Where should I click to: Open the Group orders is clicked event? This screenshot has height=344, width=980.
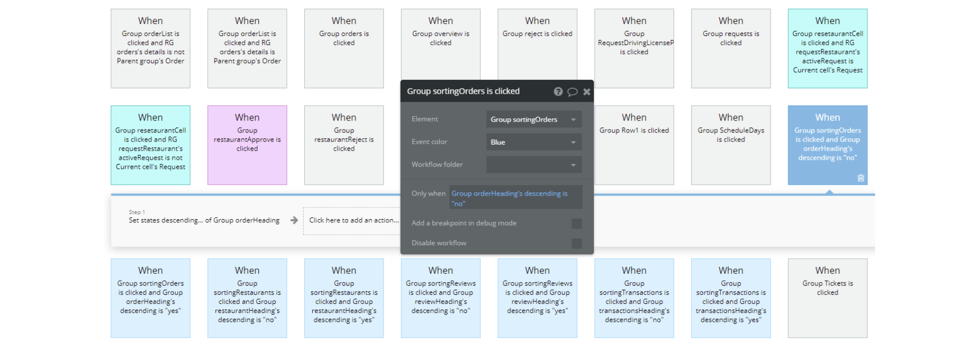click(344, 48)
